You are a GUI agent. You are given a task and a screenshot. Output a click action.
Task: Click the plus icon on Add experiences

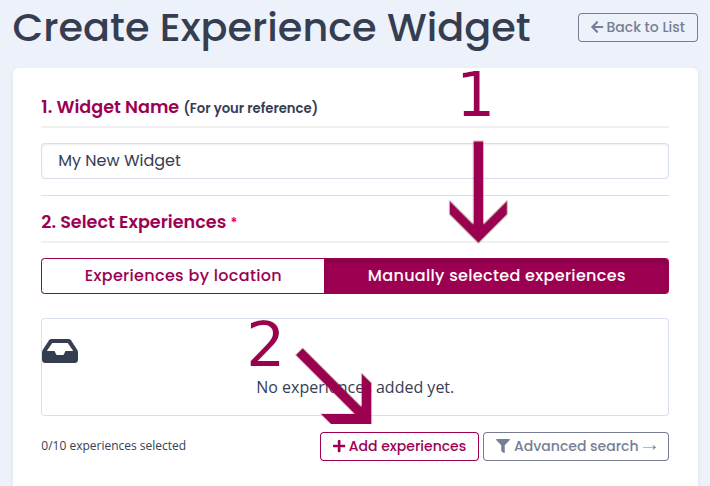click(x=339, y=447)
